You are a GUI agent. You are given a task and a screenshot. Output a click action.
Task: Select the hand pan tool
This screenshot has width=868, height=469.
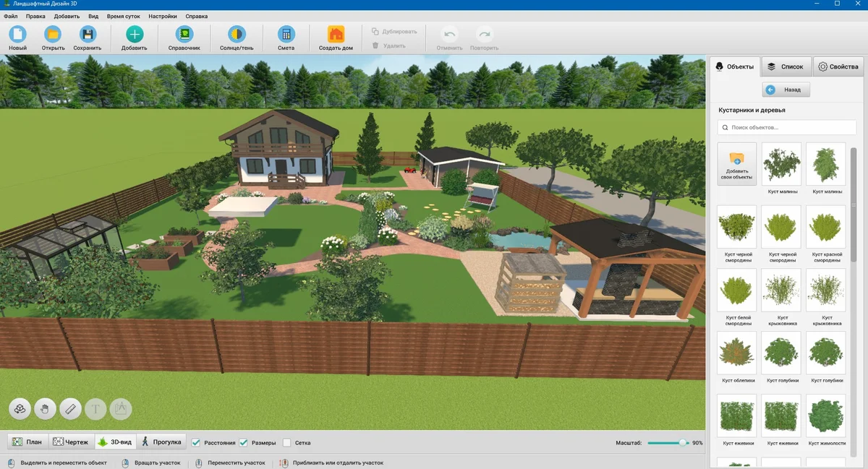[x=45, y=409]
